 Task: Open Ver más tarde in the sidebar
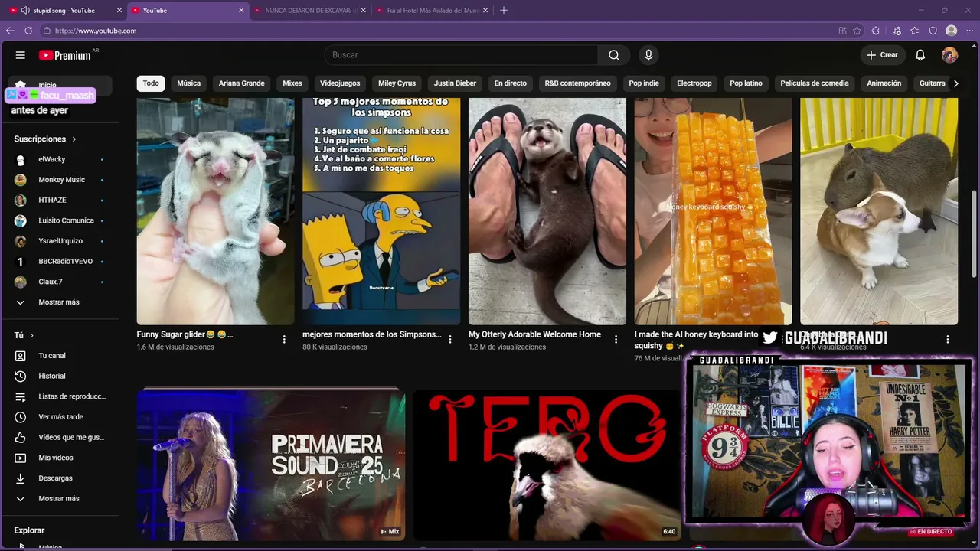coord(62,417)
